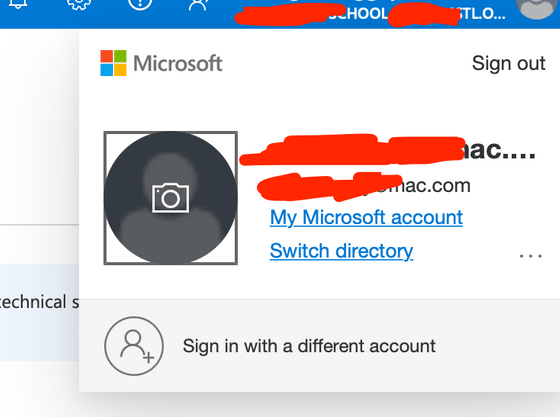Click the add-person icon with plus sign

coord(134,346)
